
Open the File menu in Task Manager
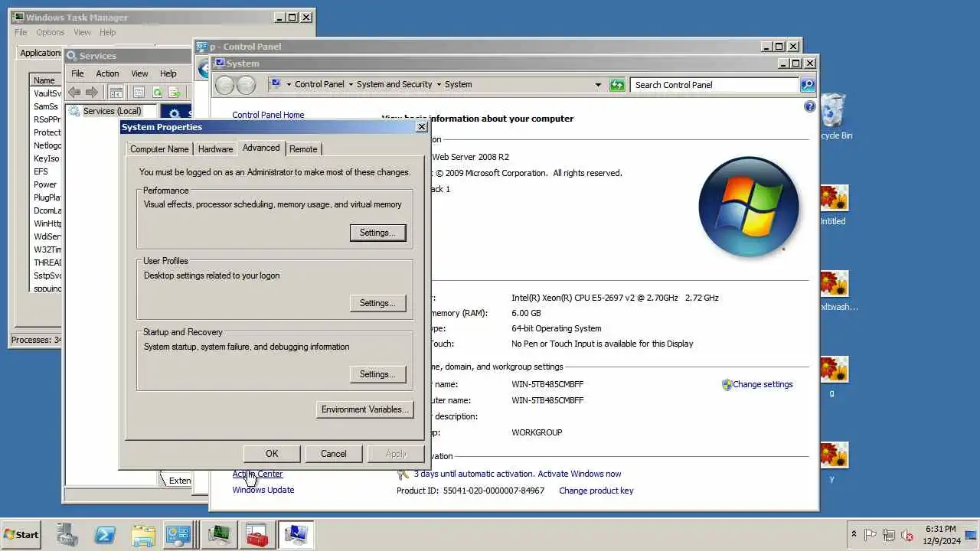pyautogui.click(x=21, y=32)
